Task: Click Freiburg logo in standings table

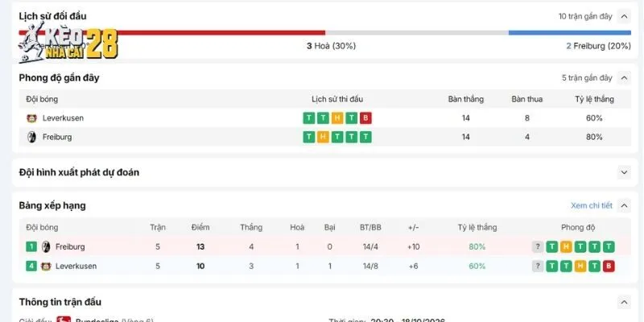Action: (46, 247)
